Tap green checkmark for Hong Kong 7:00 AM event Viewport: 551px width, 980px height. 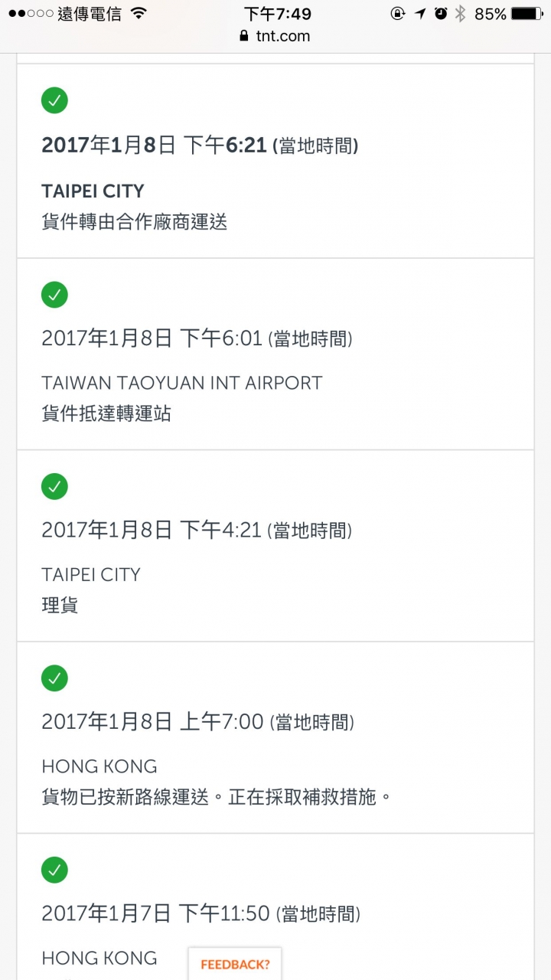point(54,678)
